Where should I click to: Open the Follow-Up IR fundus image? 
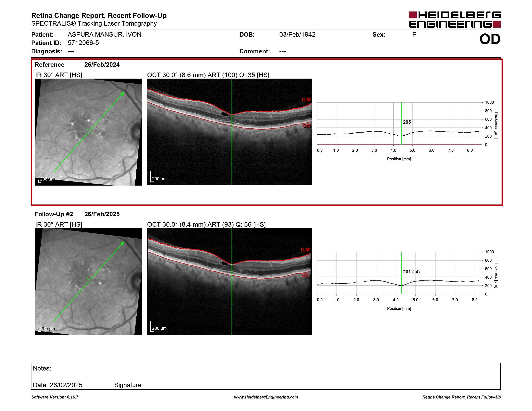[88, 281]
